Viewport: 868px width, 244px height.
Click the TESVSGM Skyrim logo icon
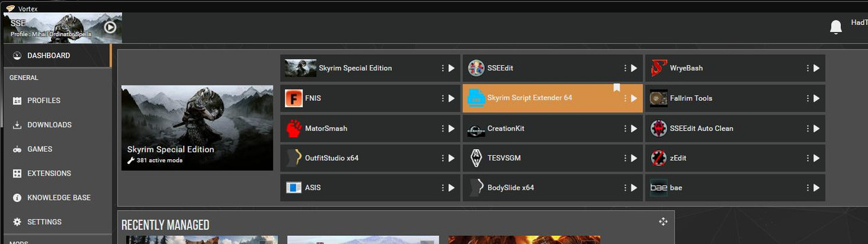tap(476, 158)
